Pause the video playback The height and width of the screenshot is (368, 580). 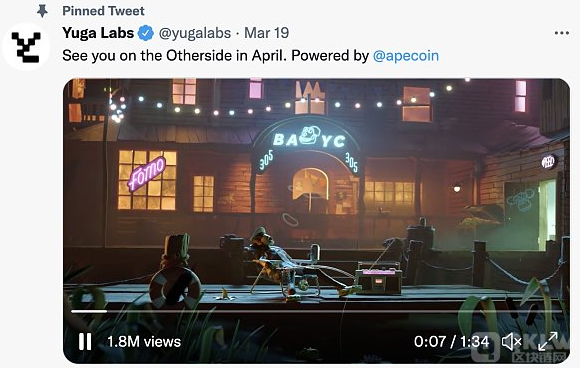coord(85,341)
